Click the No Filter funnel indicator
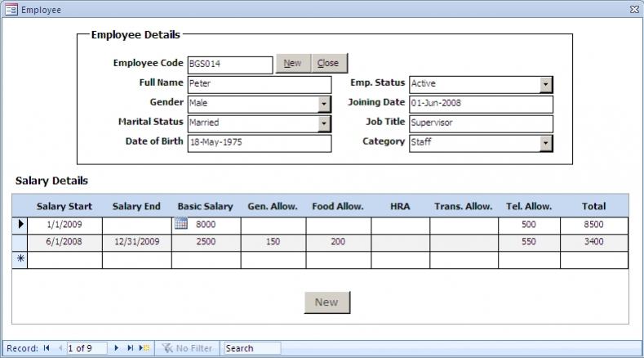The image size is (644, 358). (x=187, y=348)
